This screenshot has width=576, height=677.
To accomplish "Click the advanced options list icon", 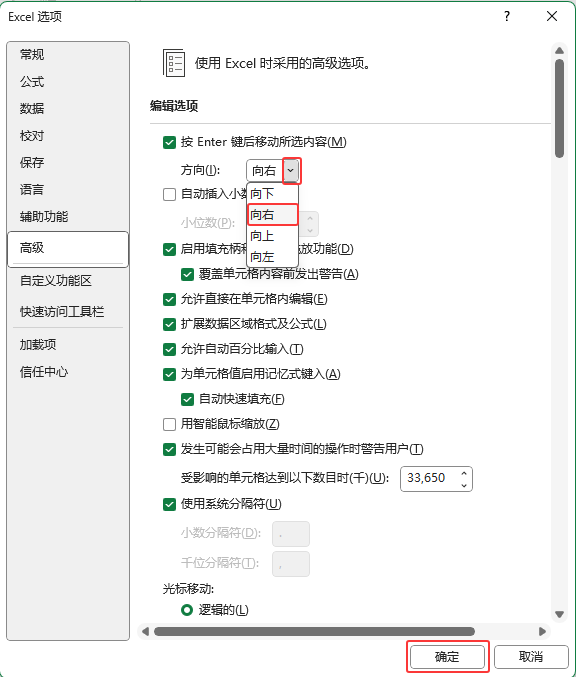I will coord(174,63).
